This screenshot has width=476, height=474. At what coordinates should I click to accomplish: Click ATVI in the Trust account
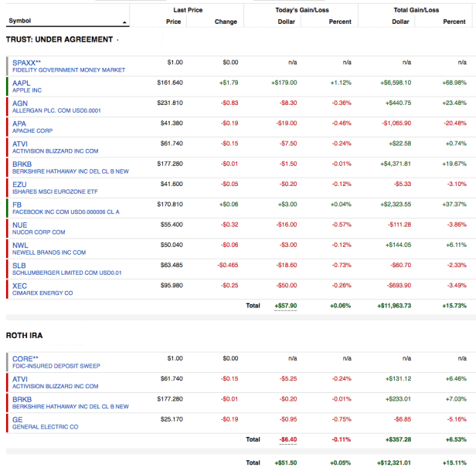coord(21,143)
